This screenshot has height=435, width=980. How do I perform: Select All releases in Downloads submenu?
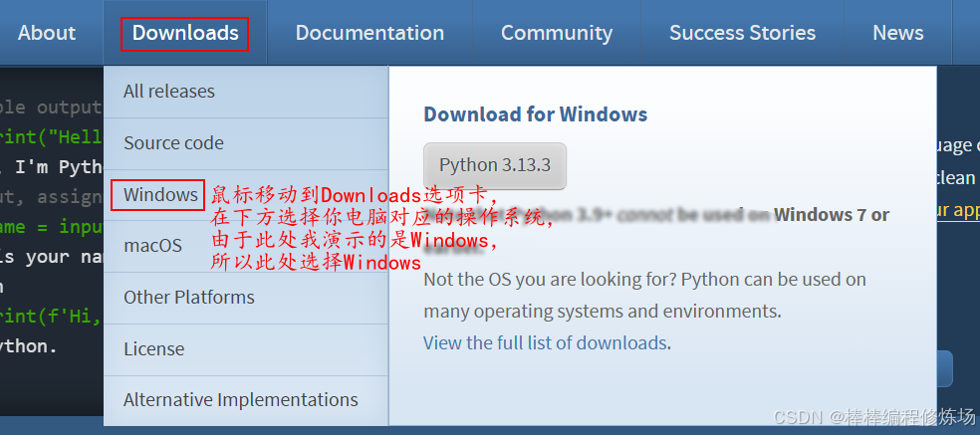(246, 92)
